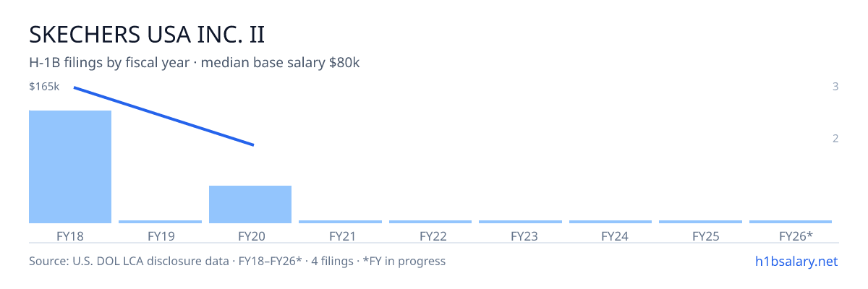Click the $165k salary axis label
Viewport: 868px width, 289px height.
pyautogui.click(x=44, y=87)
